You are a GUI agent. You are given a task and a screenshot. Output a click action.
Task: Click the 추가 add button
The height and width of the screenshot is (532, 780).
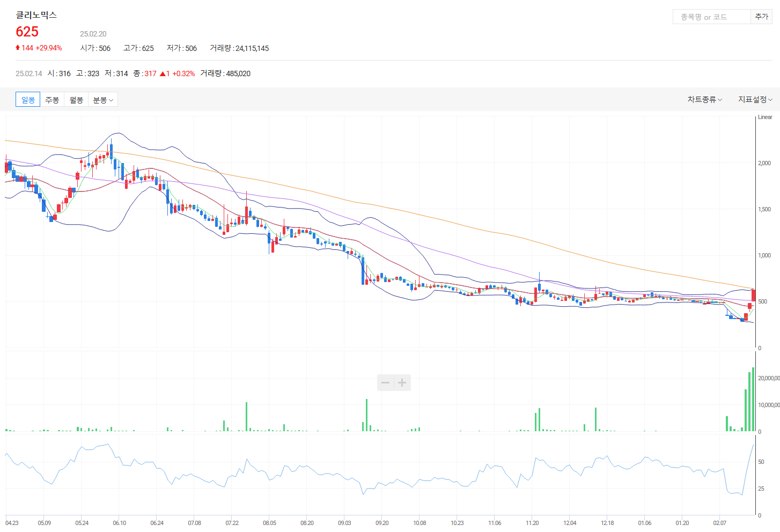coord(762,17)
